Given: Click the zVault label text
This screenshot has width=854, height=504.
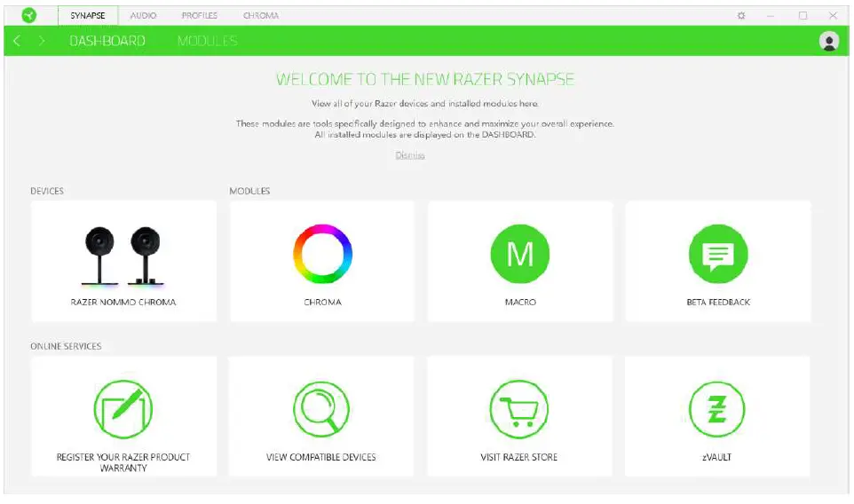Looking at the screenshot, I should coord(716,457).
